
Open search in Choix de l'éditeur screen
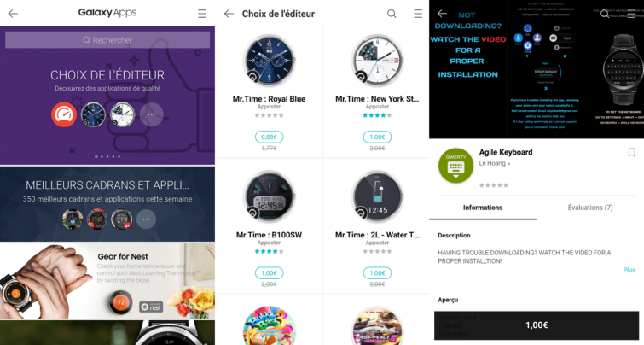[392, 14]
